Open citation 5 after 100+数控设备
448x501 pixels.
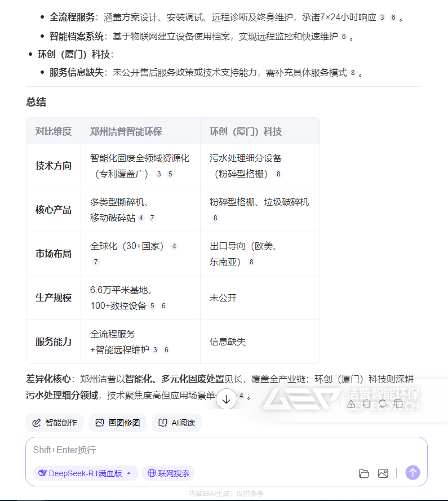(152, 306)
